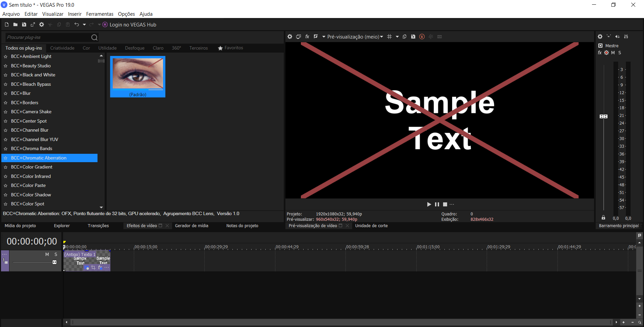Image resolution: width=644 pixels, height=327 pixels.
Task: Open the Unidade de corte tab
Action: pos(371,226)
